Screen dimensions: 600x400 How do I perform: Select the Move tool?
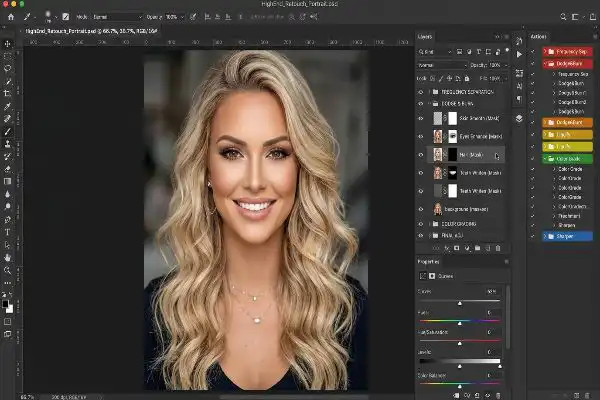point(7,44)
